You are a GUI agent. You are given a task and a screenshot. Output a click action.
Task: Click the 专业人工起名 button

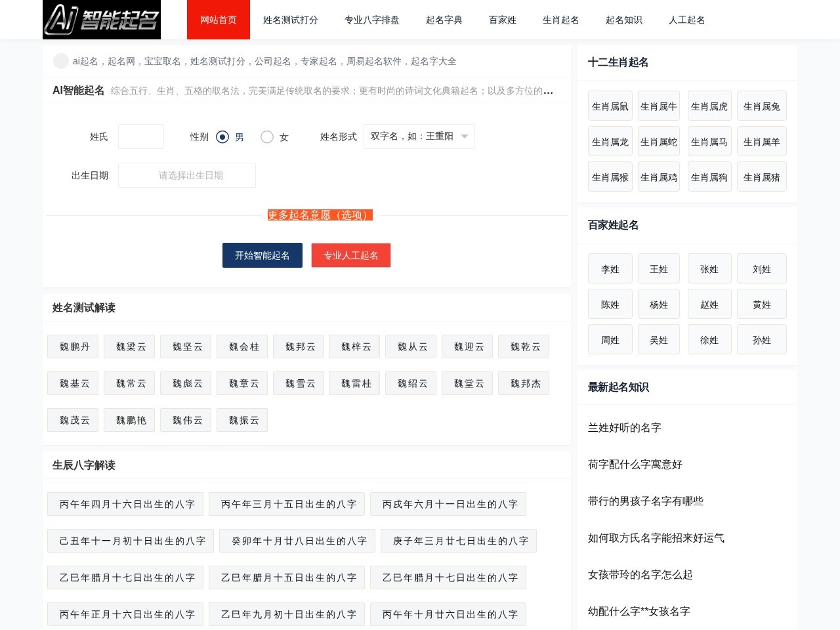(351, 255)
